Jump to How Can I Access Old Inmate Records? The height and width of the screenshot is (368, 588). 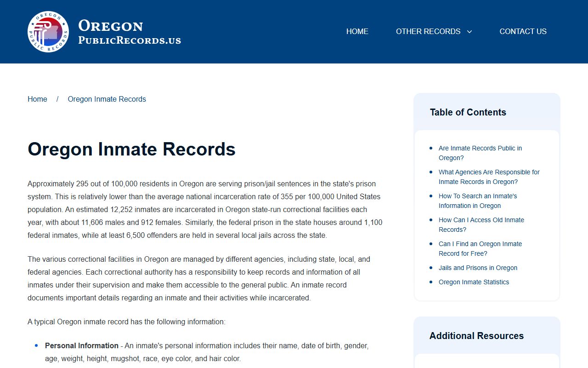(x=481, y=224)
